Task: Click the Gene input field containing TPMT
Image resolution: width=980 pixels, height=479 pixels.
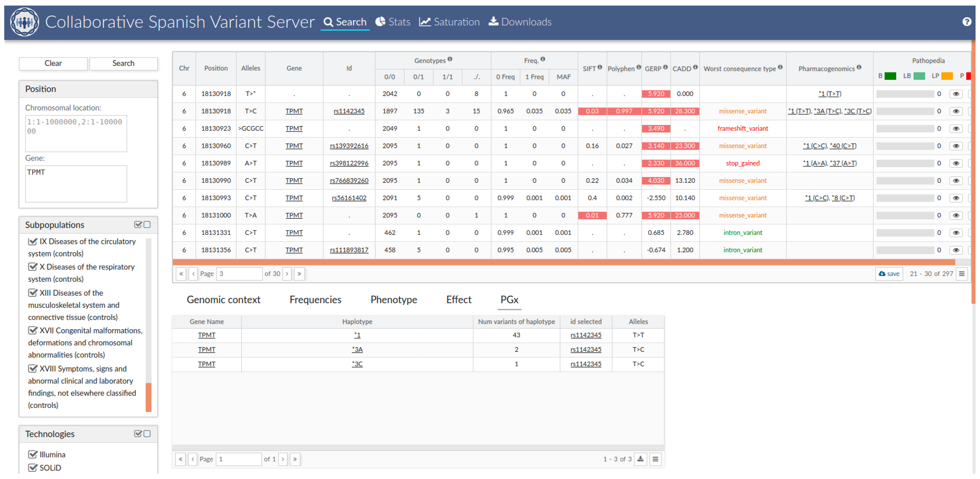Action: (76, 184)
